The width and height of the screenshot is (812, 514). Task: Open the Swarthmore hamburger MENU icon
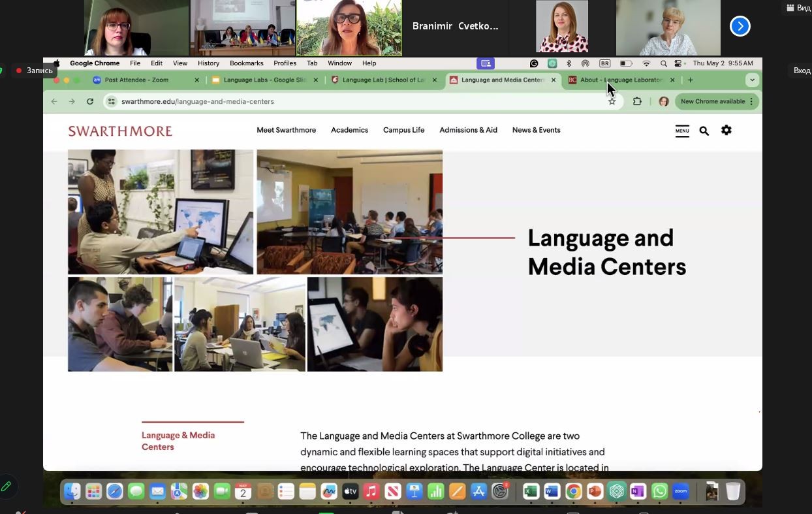click(x=682, y=131)
